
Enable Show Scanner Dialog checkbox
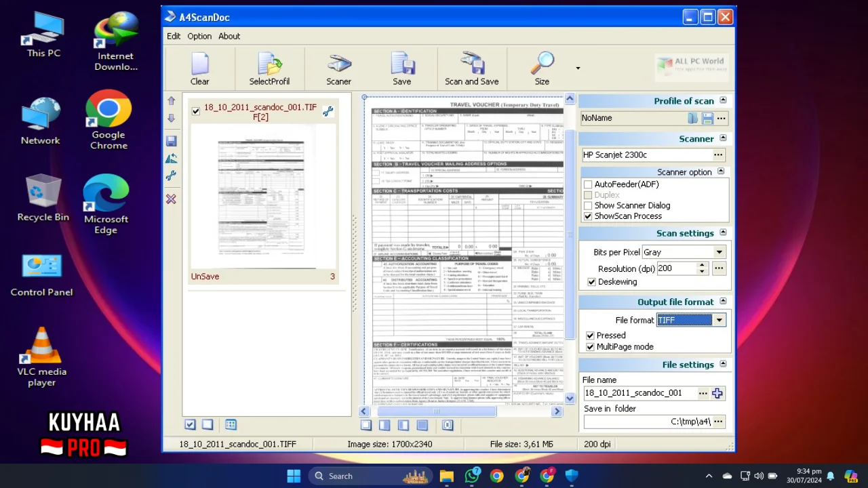coord(588,205)
